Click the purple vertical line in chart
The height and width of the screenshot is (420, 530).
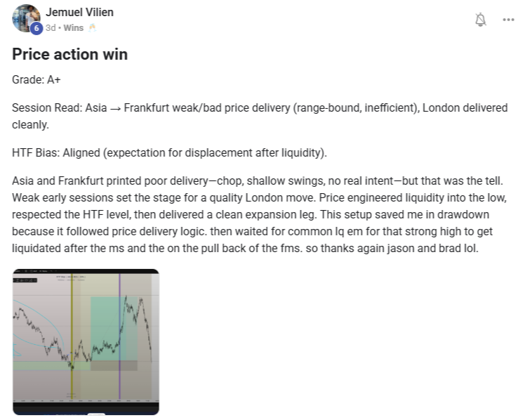click(119, 330)
